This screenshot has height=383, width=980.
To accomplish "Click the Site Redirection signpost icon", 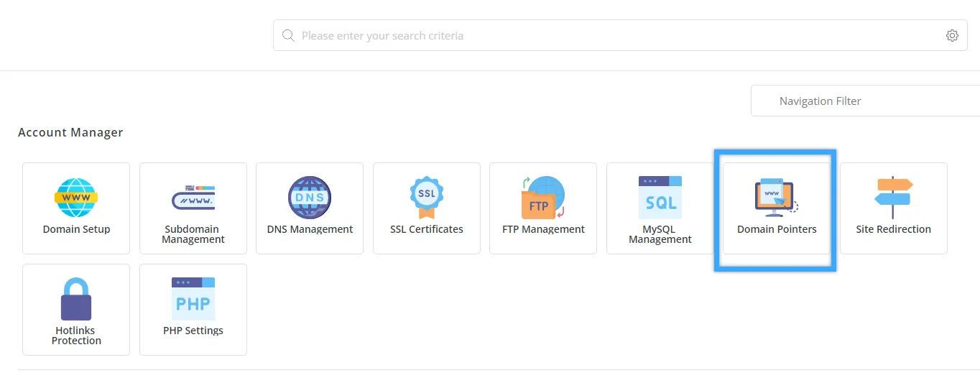I will point(893,198).
